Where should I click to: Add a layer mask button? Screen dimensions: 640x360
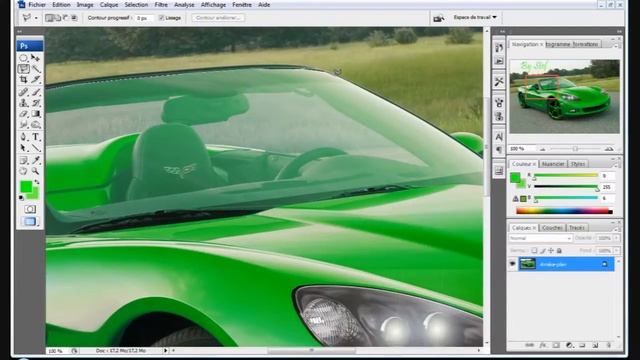556,345
